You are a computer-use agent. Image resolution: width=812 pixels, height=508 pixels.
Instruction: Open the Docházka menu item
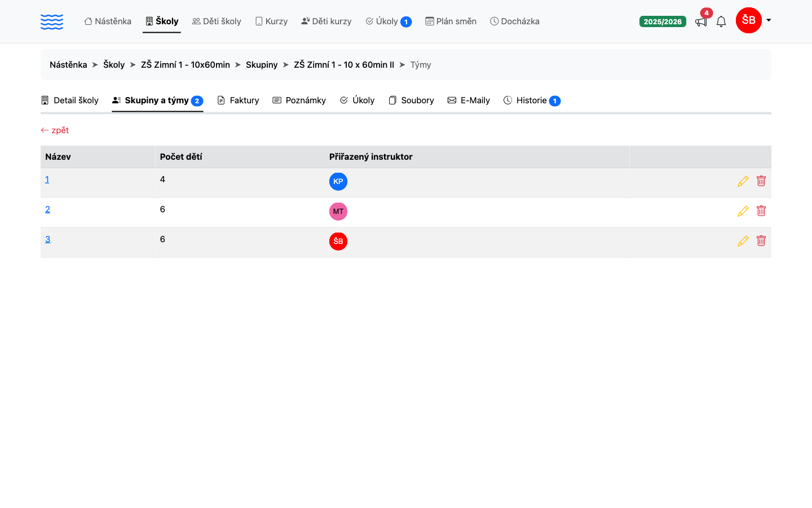pyautogui.click(x=515, y=21)
